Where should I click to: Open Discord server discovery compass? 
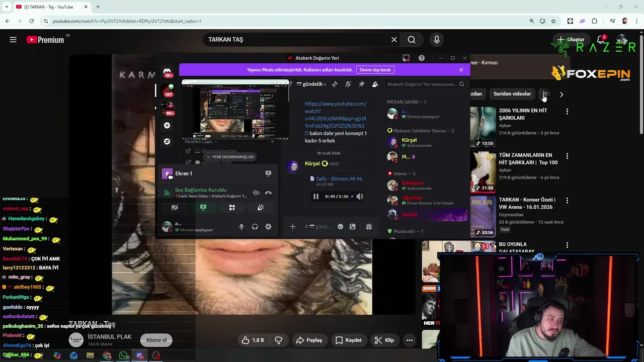click(167, 141)
